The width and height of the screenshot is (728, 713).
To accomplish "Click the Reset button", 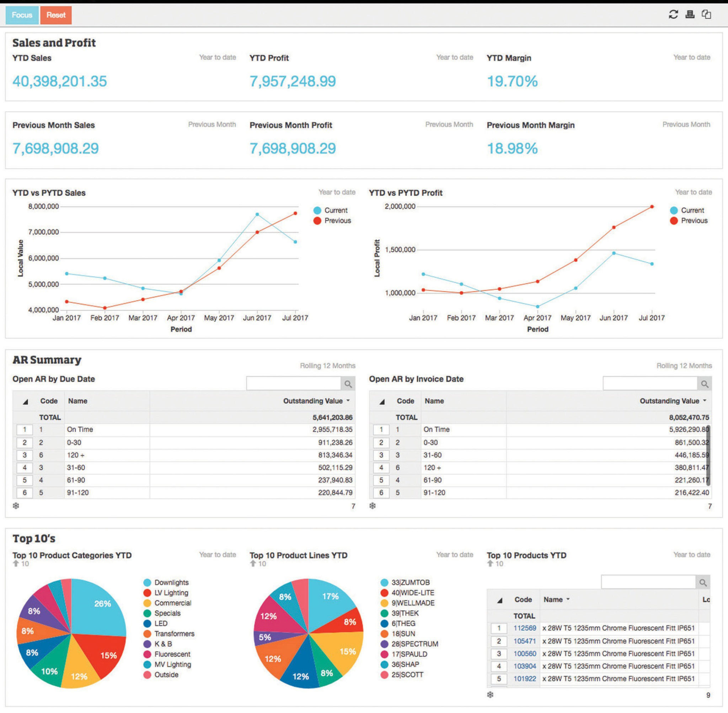I will [x=55, y=15].
